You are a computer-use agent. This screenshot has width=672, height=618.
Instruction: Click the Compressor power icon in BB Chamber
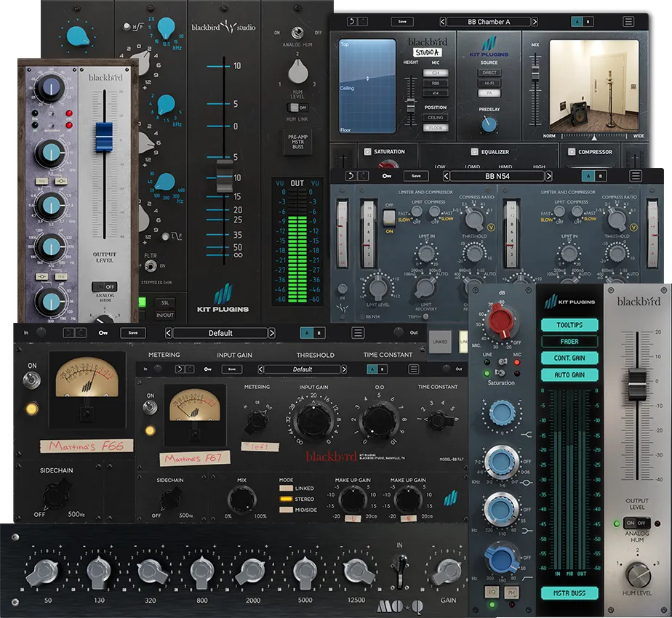tap(572, 152)
